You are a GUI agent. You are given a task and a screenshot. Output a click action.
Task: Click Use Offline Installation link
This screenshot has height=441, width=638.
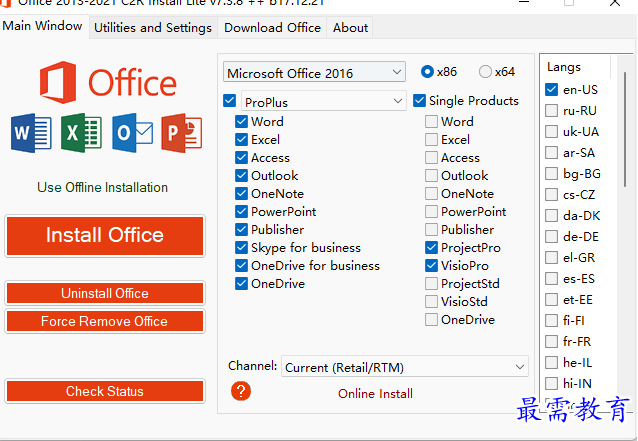[x=103, y=187]
